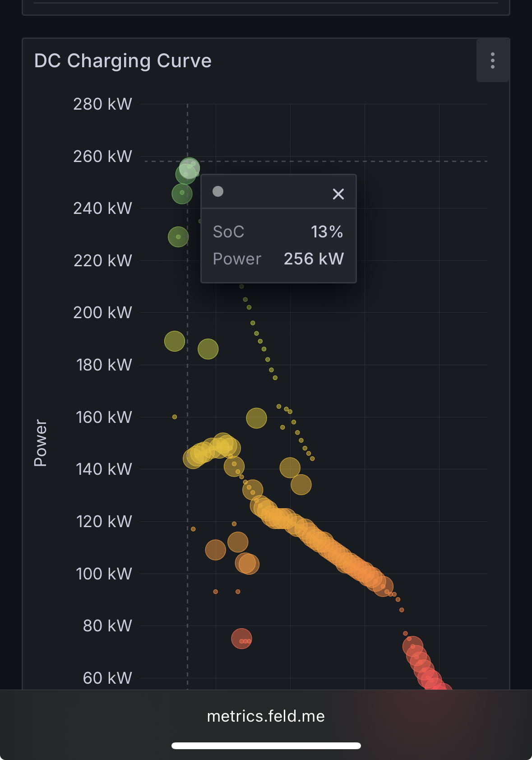Click the green bubble near 229 kW
Viewport: 532px width, 760px height.
[178, 237]
